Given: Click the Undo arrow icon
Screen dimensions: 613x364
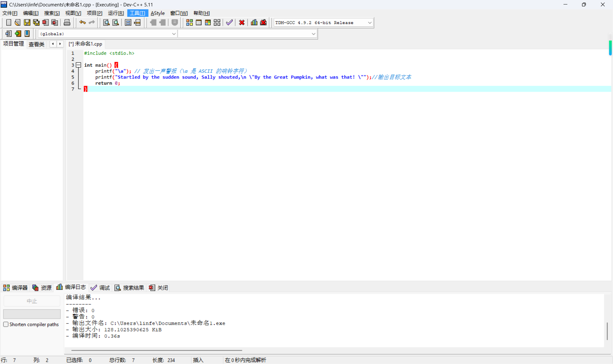Looking at the screenshot, I should tap(82, 22).
